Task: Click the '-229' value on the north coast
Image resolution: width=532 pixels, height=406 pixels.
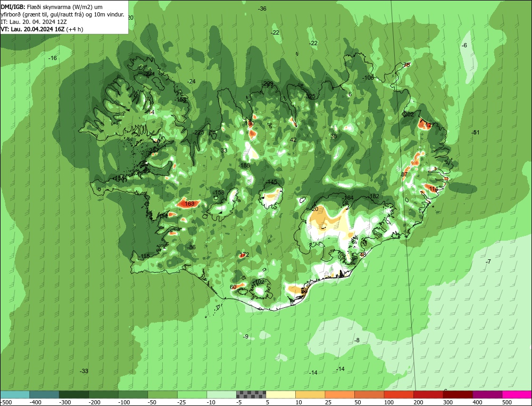Action: pyautogui.click(x=268, y=84)
